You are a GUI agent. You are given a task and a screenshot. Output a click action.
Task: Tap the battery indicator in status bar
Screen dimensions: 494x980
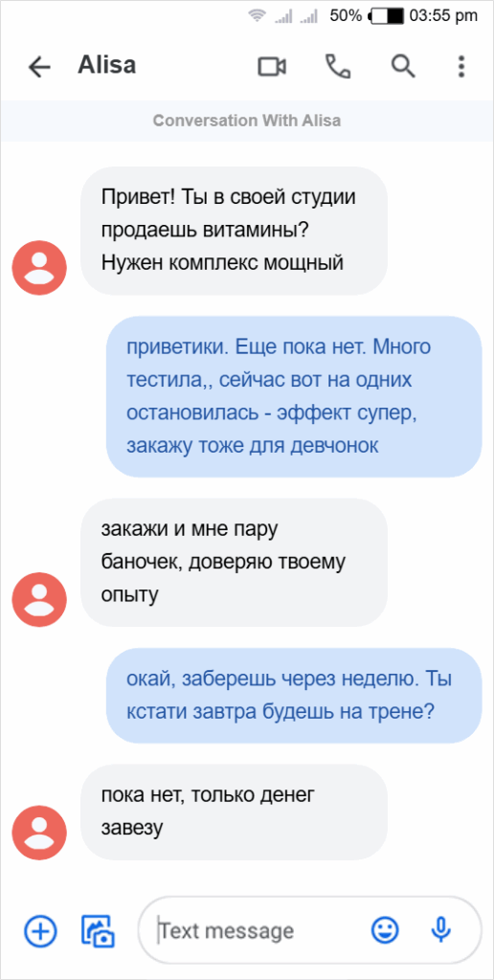[388, 17]
